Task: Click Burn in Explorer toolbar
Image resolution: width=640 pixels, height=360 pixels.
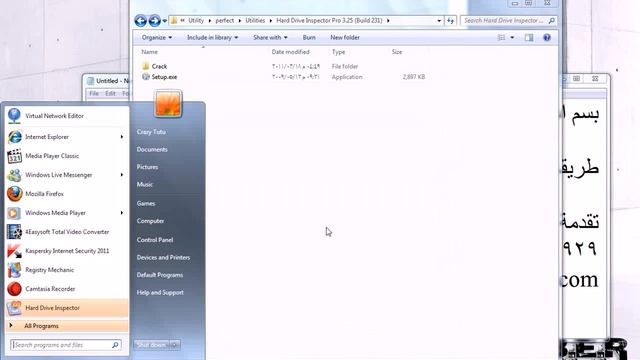Action: (x=309, y=38)
